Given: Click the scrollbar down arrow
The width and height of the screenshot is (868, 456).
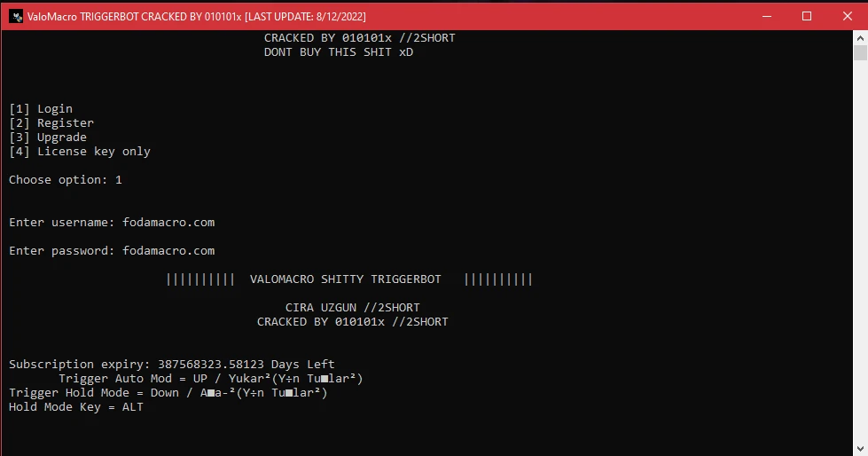Looking at the screenshot, I should [860, 449].
